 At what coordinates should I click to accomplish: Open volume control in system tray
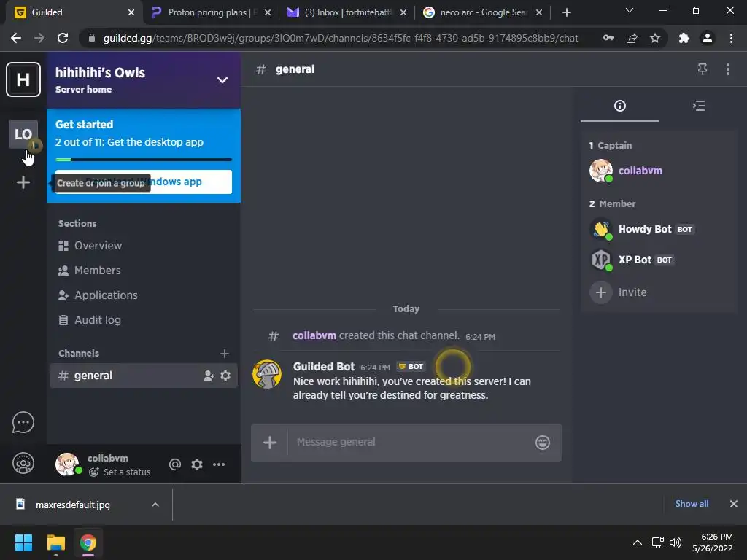[675, 542]
